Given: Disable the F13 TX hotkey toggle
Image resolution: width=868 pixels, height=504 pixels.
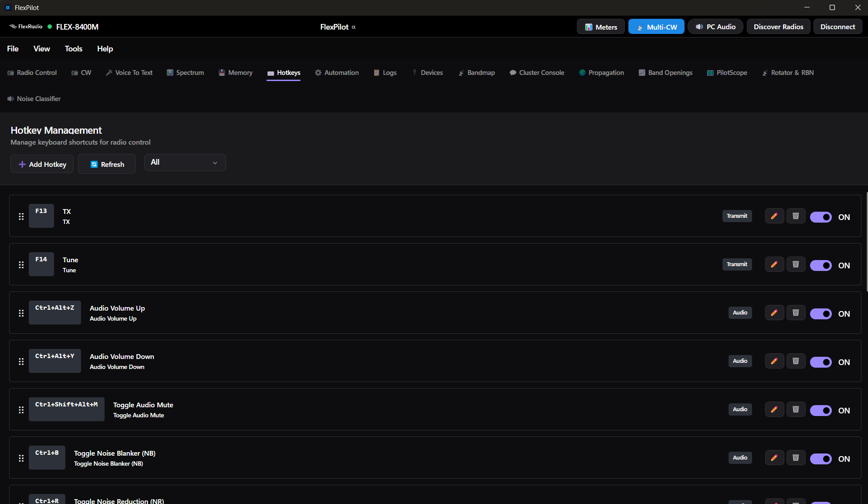Looking at the screenshot, I should [x=821, y=217].
